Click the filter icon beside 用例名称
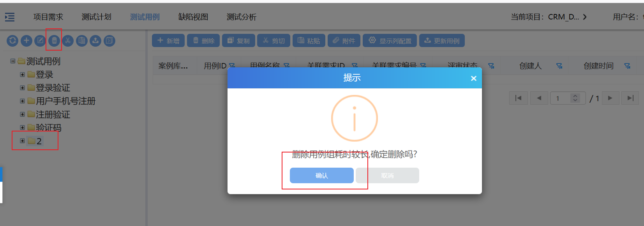The height and width of the screenshot is (226, 644). pyautogui.click(x=287, y=65)
